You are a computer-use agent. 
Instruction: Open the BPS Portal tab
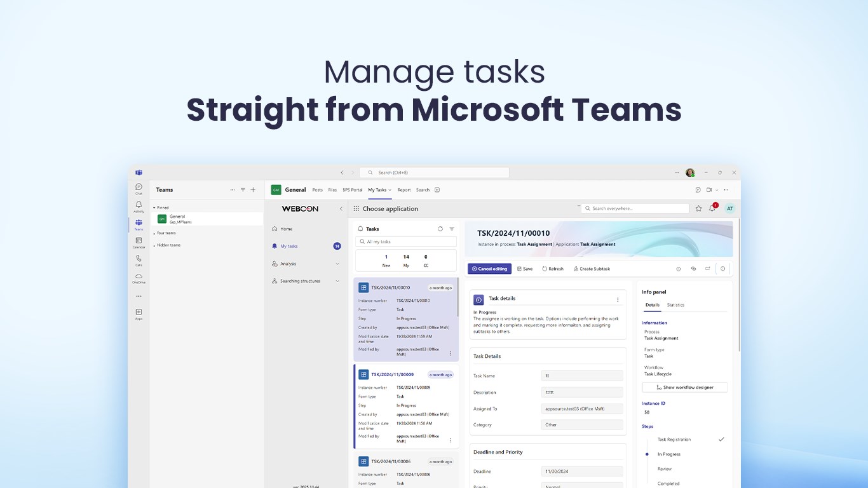pos(353,189)
